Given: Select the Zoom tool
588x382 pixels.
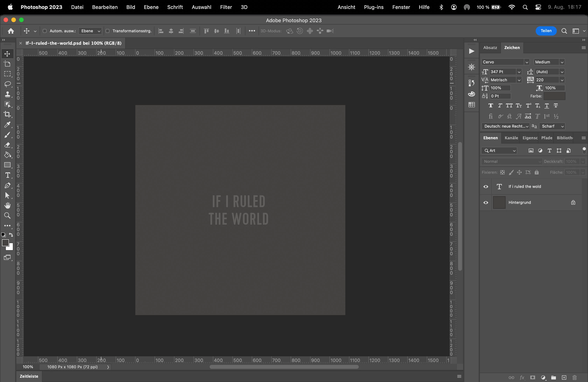Looking at the screenshot, I should pos(7,216).
